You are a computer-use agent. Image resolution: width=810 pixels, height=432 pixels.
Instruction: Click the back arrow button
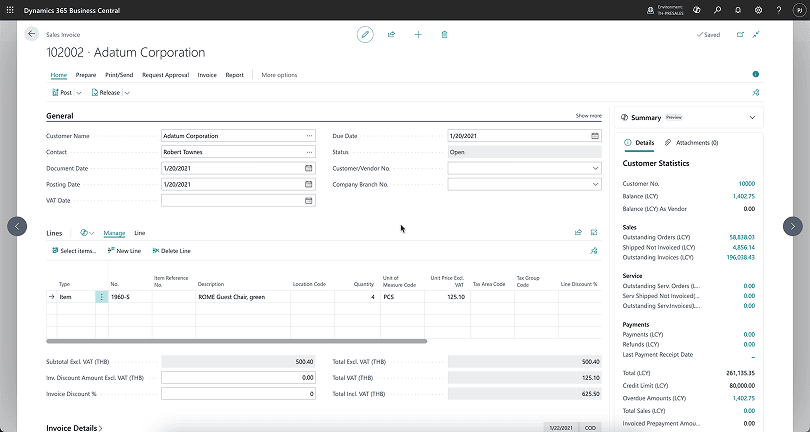tap(32, 34)
